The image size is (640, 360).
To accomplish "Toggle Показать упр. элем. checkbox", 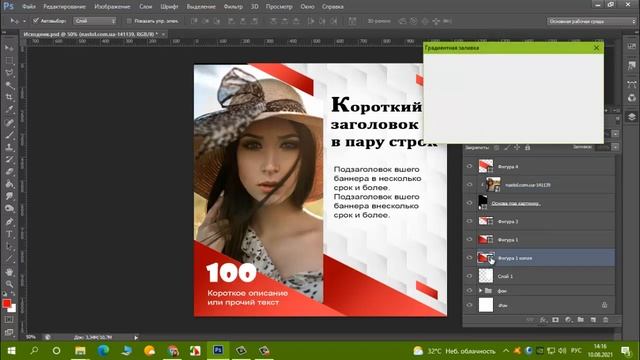I will click(x=129, y=21).
